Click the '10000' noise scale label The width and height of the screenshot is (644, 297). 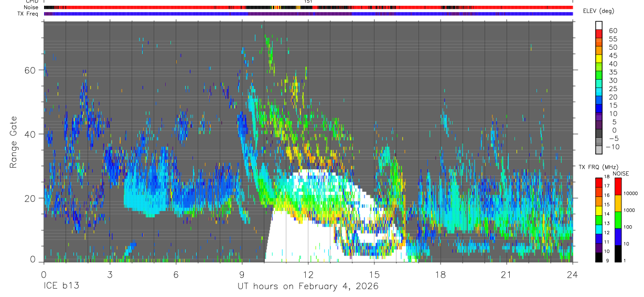coord(631,193)
